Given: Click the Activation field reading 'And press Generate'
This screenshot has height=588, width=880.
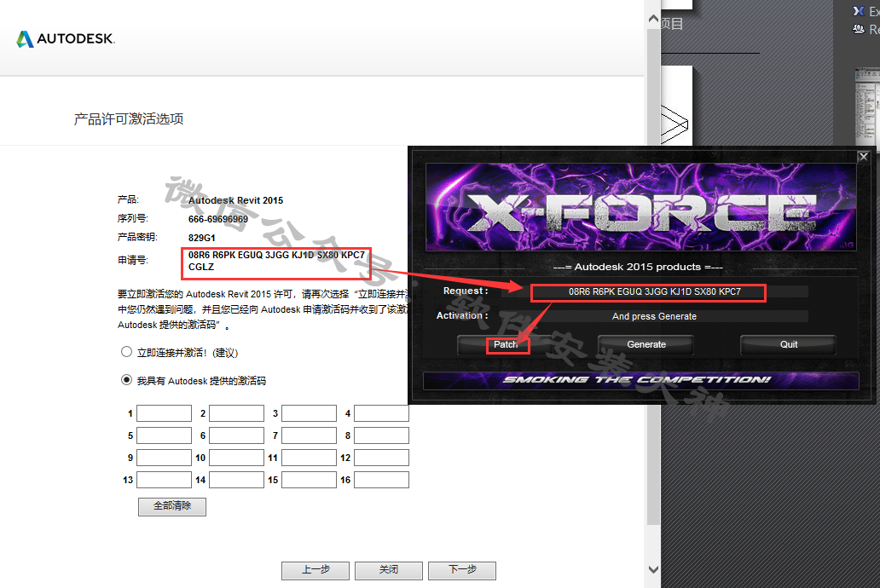Looking at the screenshot, I should [654, 316].
